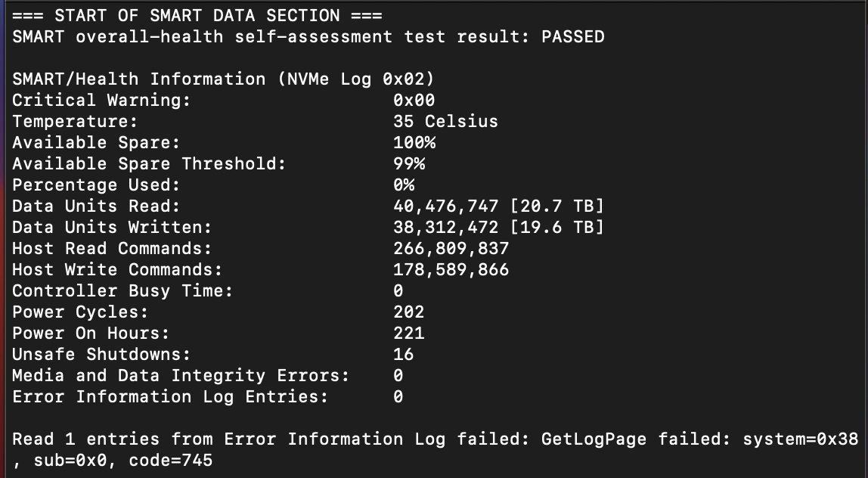Click the Power Cycles value 202
Image resolution: width=868 pixels, height=478 pixels.
coord(408,312)
